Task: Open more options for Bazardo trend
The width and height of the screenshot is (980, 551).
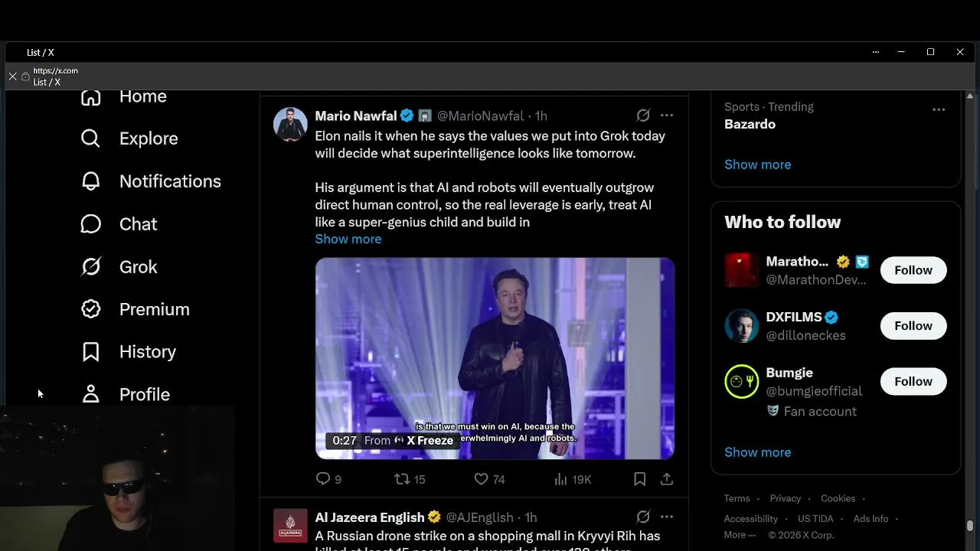Action: 939,109
